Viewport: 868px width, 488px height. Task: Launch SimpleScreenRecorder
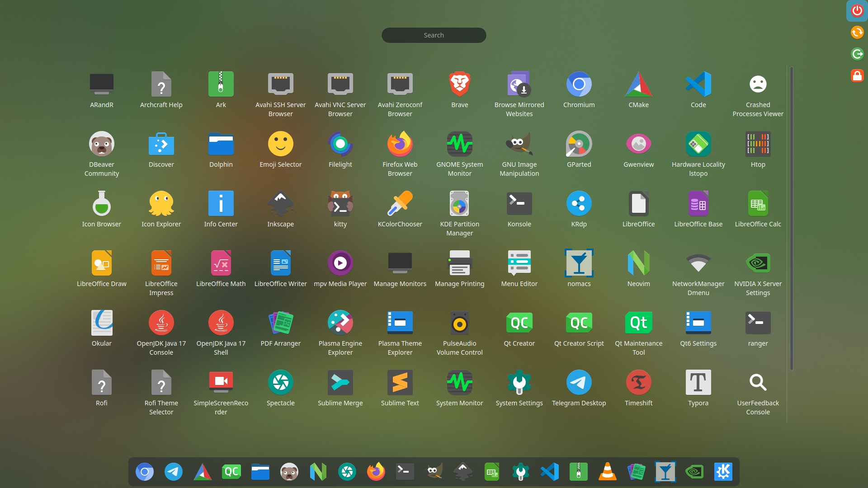point(221,392)
